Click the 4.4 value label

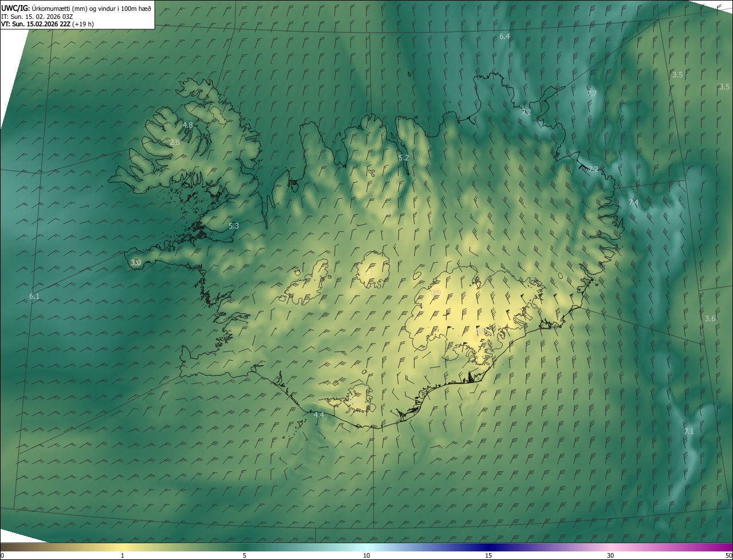[x=319, y=415]
